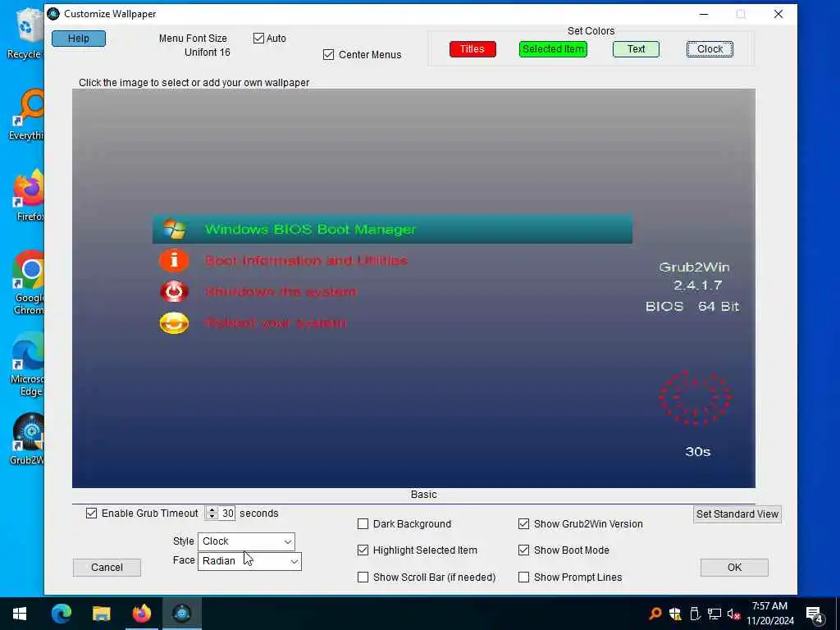The width and height of the screenshot is (840, 630).
Task: Open the Firefox desktop shortcut
Action: tap(28, 195)
